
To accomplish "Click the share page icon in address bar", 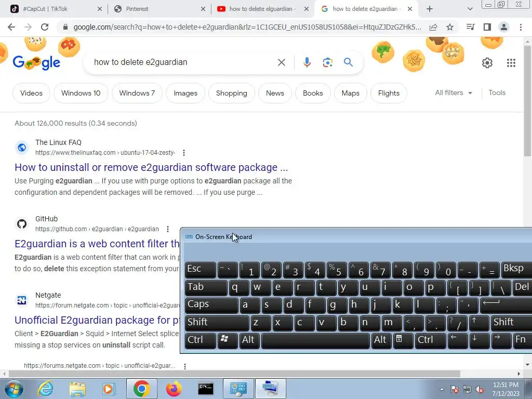I will click(433, 27).
